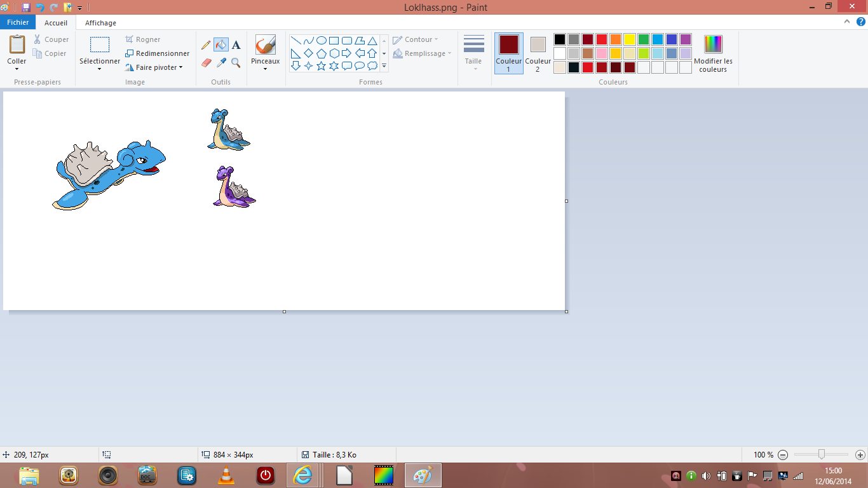Select the Couleur 2 button
Screen dimensions: 868x488
(538, 53)
